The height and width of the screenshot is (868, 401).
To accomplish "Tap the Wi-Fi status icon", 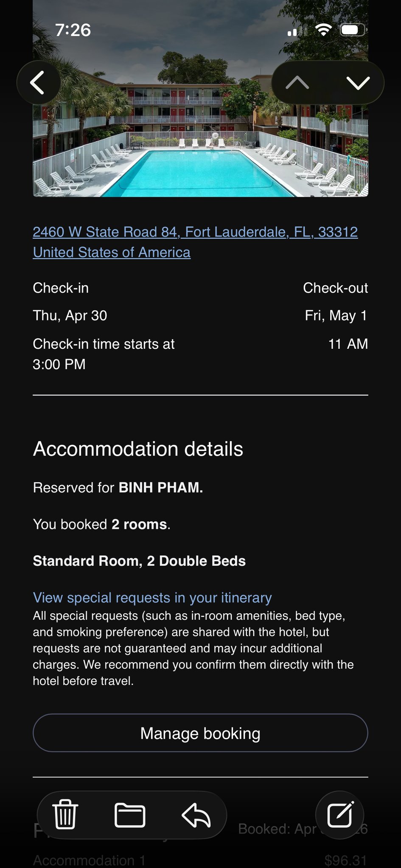I will pyautogui.click(x=323, y=30).
